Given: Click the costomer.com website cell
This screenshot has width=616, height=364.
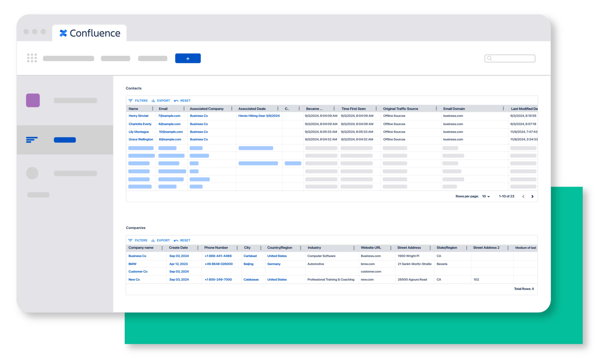Looking at the screenshot, I should pos(371,272).
